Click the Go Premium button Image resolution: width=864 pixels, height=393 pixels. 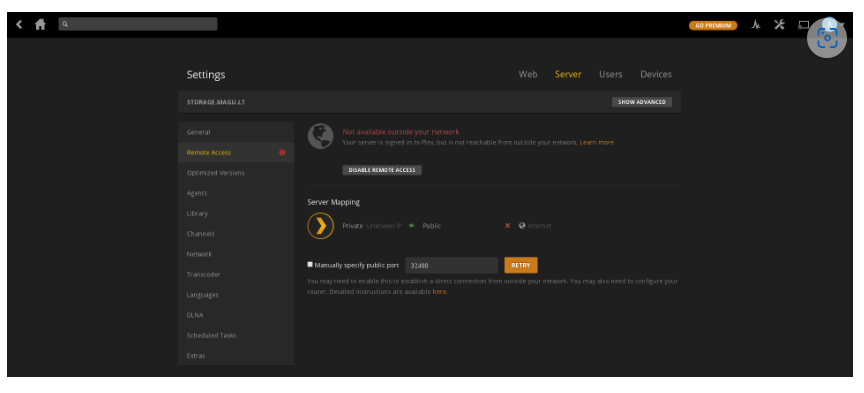pyautogui.click(x=713, y=25)
